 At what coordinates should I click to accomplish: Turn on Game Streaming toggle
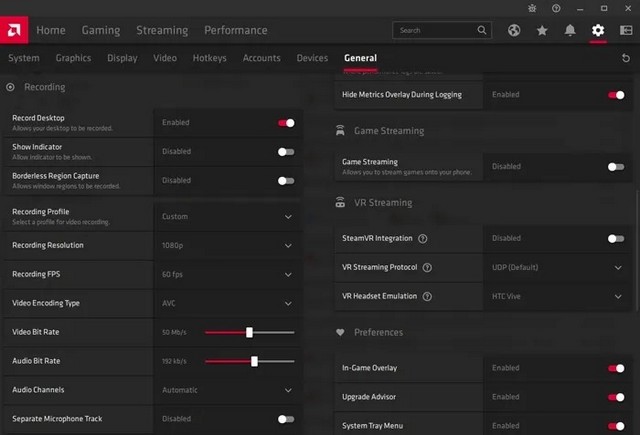pyautogui.click(x=616, y=167)
